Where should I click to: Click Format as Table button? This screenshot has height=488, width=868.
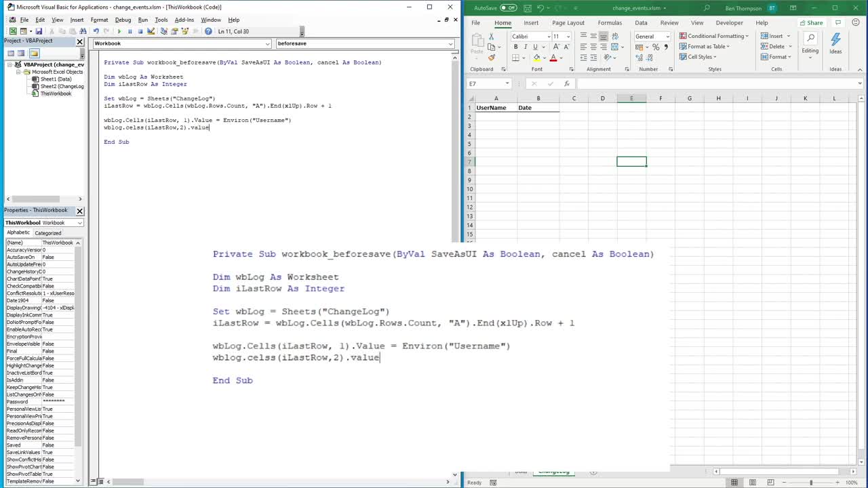tap(705, 46)
